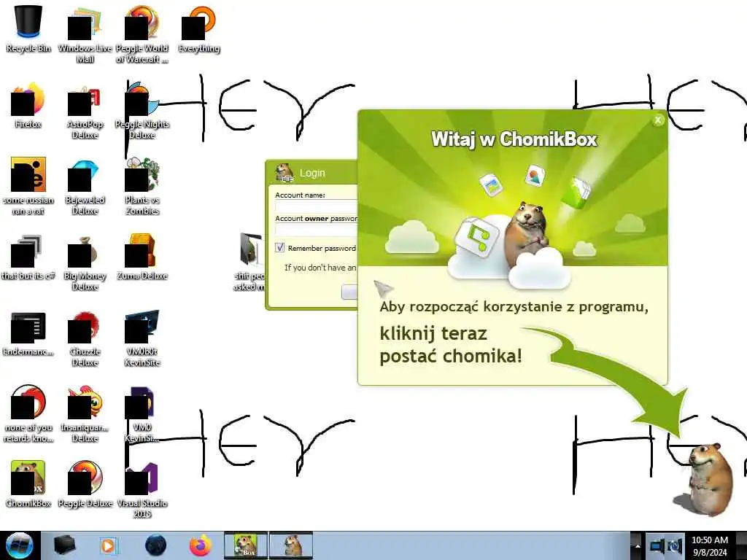The height and width of the screenshot is (560, 747).
Task: Open the Recycle Bin desktop icon
Action: pyautogui.click(x=28, y=29)
